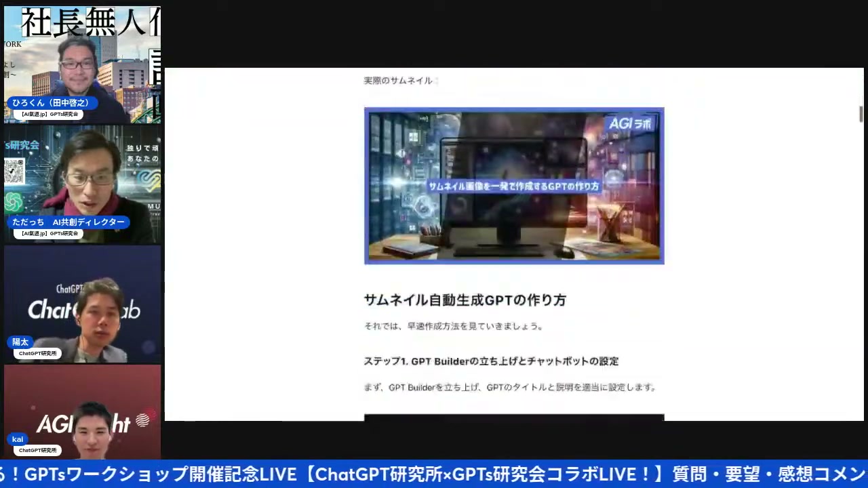
Task: Select 陽太 webcam tile
Action: [x=82, y=304]
